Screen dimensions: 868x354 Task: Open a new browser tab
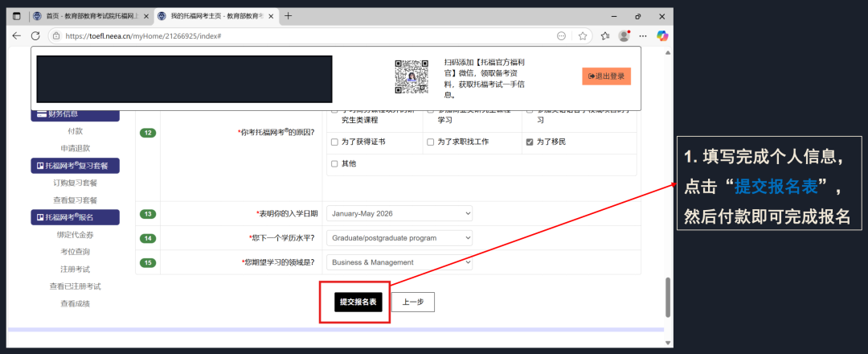pos(288,16)
